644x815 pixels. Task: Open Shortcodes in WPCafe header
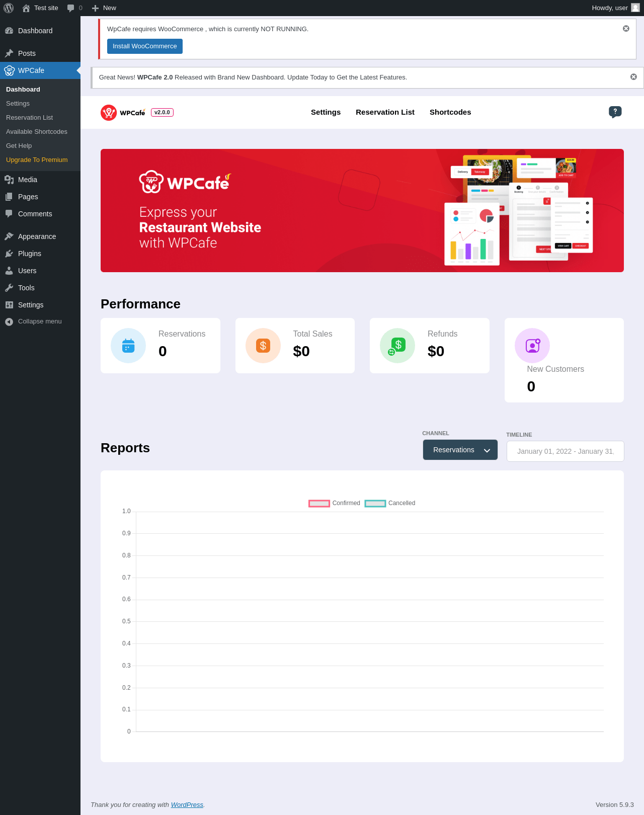450,112
